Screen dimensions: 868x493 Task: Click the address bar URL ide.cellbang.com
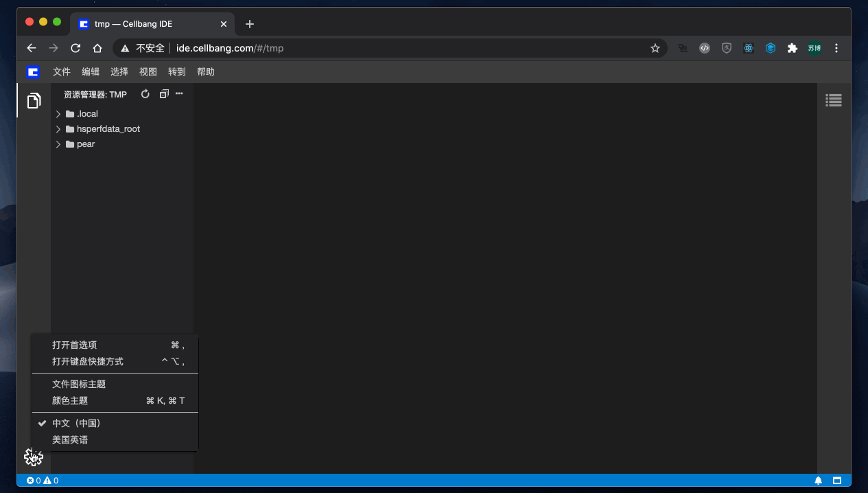pos(230,48)
